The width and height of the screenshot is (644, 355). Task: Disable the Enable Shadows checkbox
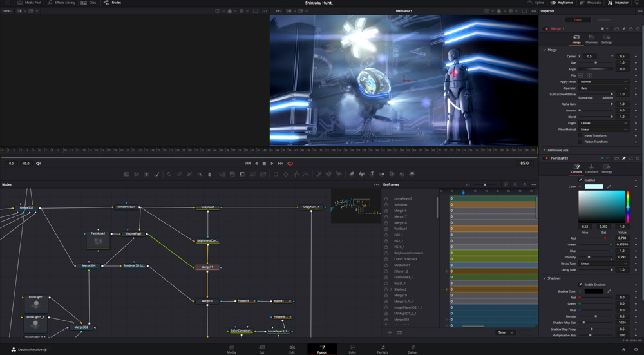tap(580, 285)
